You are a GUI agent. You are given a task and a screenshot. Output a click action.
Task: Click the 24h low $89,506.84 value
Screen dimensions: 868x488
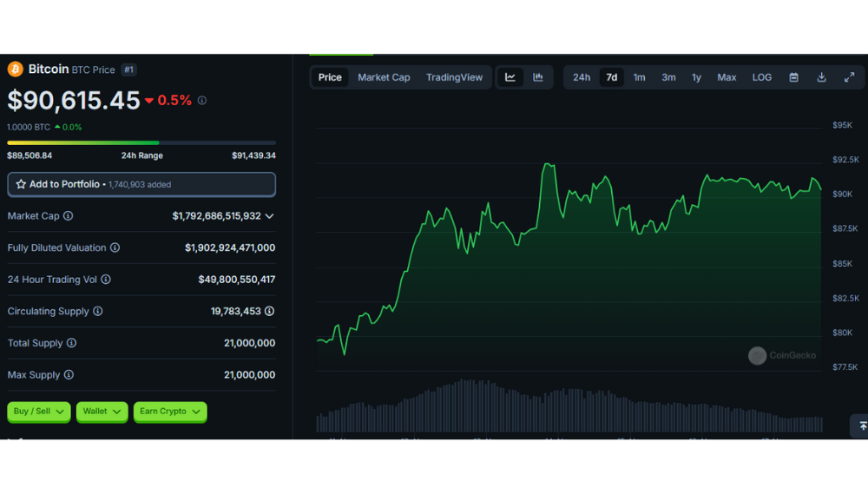[30, 155]
